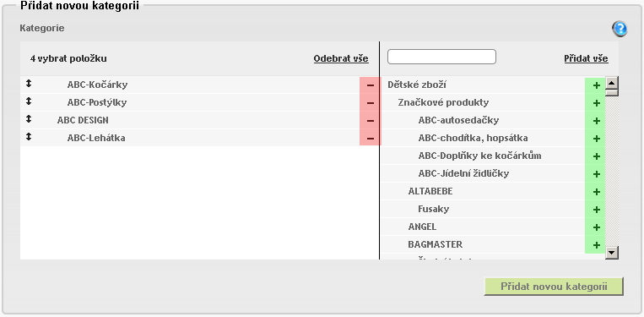Click the scrollbar down arrow in category list

[612, 253]
